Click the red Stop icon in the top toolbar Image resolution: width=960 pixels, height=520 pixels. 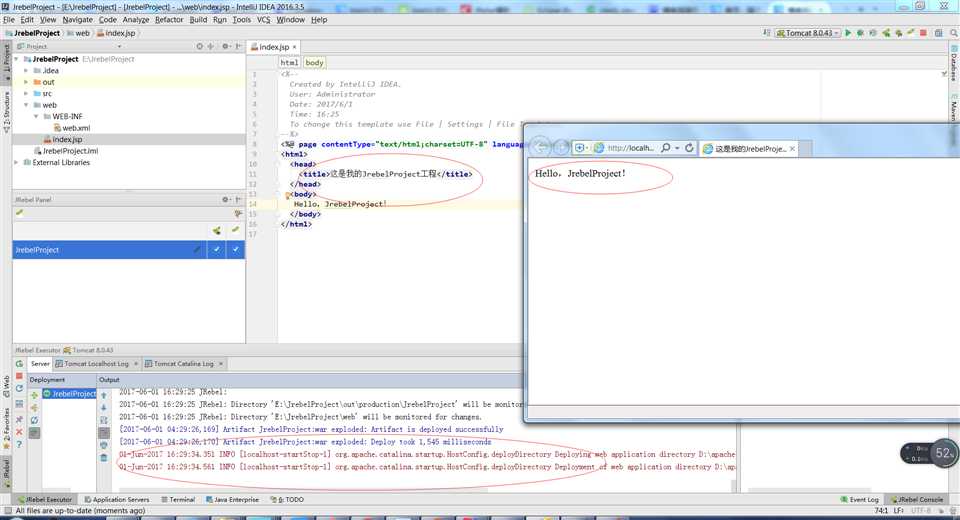coord(923,33)
